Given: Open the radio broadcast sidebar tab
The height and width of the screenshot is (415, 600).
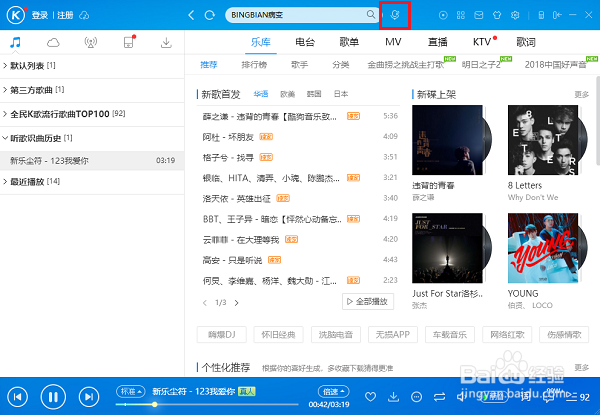Looking at the screenshot, I should click(x=91, y=42).
